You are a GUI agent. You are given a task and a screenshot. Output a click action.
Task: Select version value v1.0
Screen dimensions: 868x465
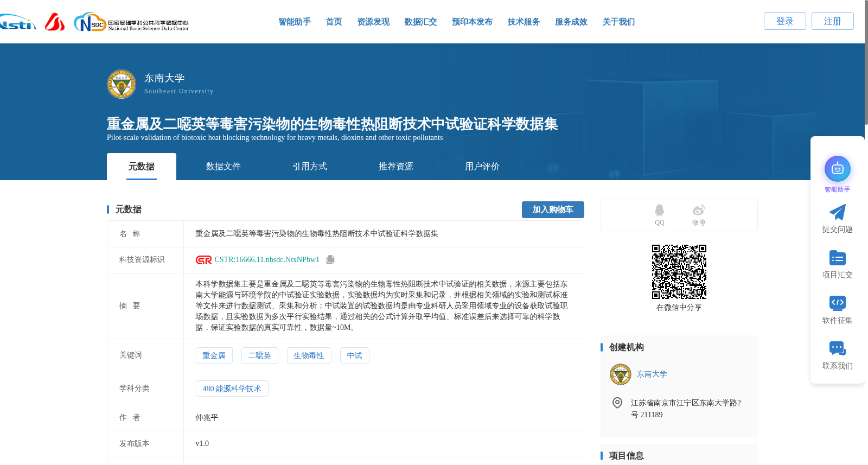[202, 444]
